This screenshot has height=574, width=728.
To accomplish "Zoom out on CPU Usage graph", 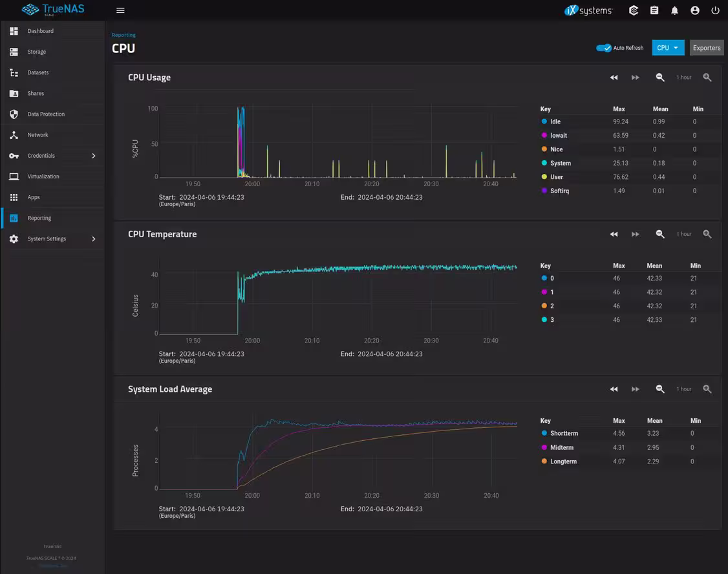I will click(x=660, y=78).
